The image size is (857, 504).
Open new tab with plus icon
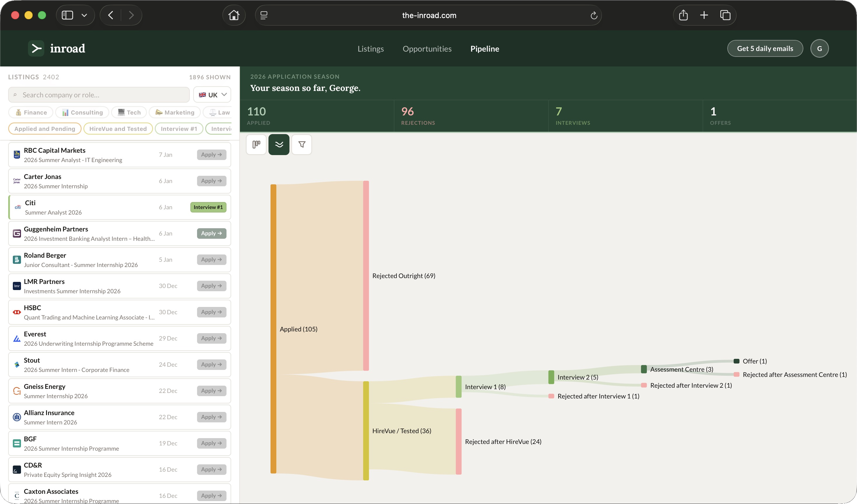point(704,15)
